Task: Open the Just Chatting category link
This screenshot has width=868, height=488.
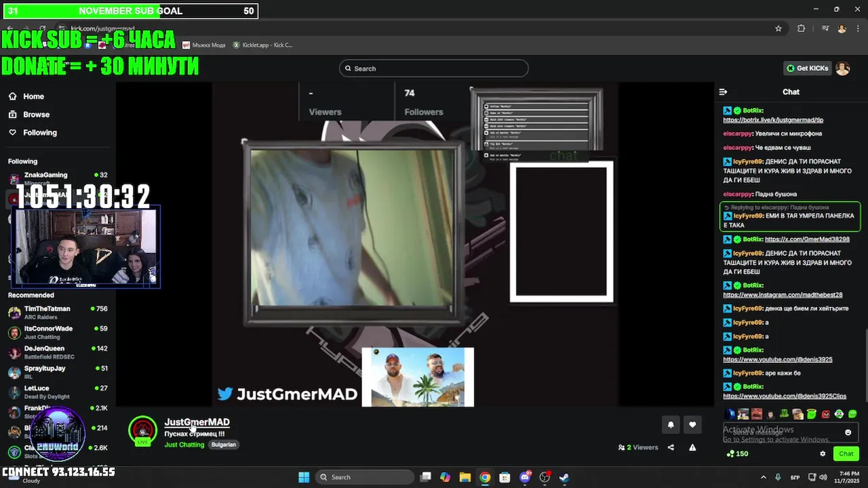Action: 184,445
